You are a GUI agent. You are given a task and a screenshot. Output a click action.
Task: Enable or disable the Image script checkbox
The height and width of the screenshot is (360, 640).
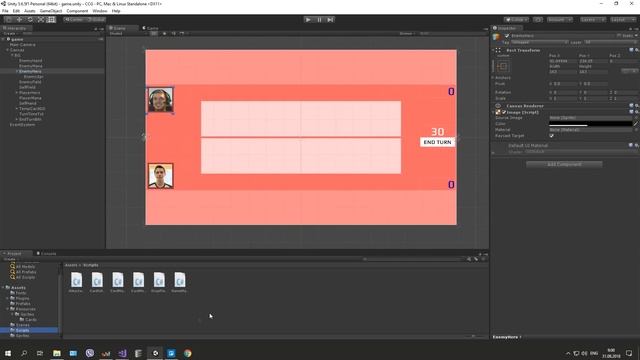(x=504, y=112)
